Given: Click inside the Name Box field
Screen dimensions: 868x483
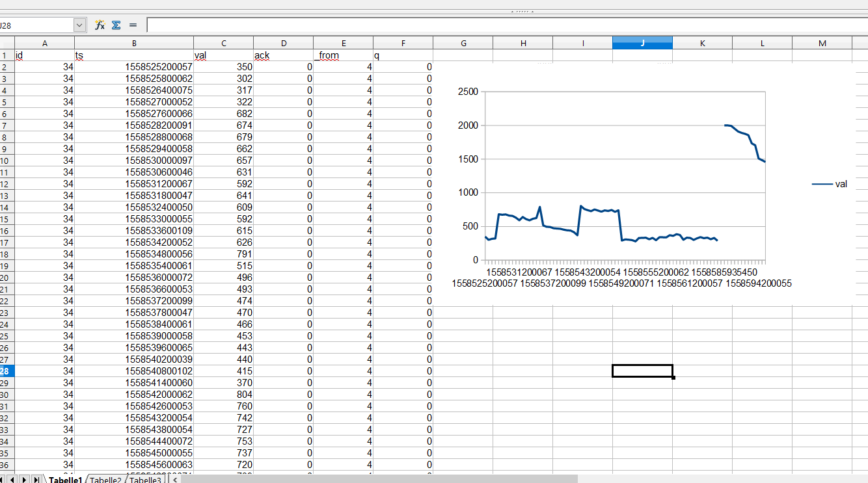Looking at the screenshot, I should [36, 25].
